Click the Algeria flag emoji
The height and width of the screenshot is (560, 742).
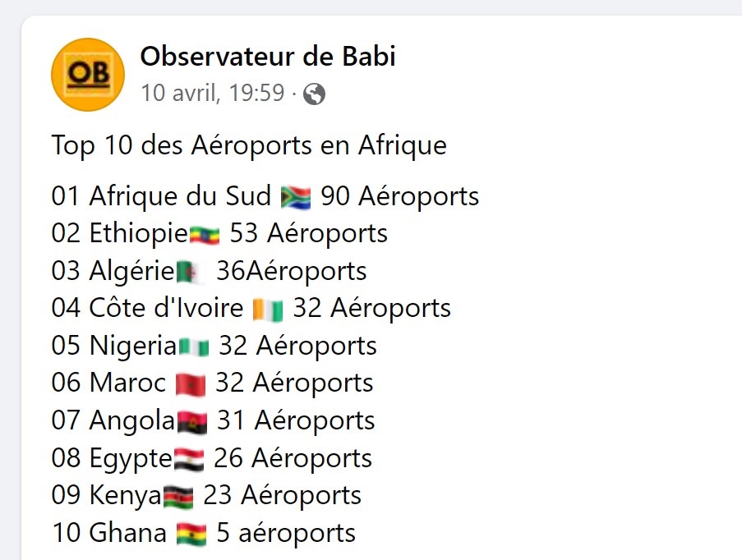pos(191,273)
